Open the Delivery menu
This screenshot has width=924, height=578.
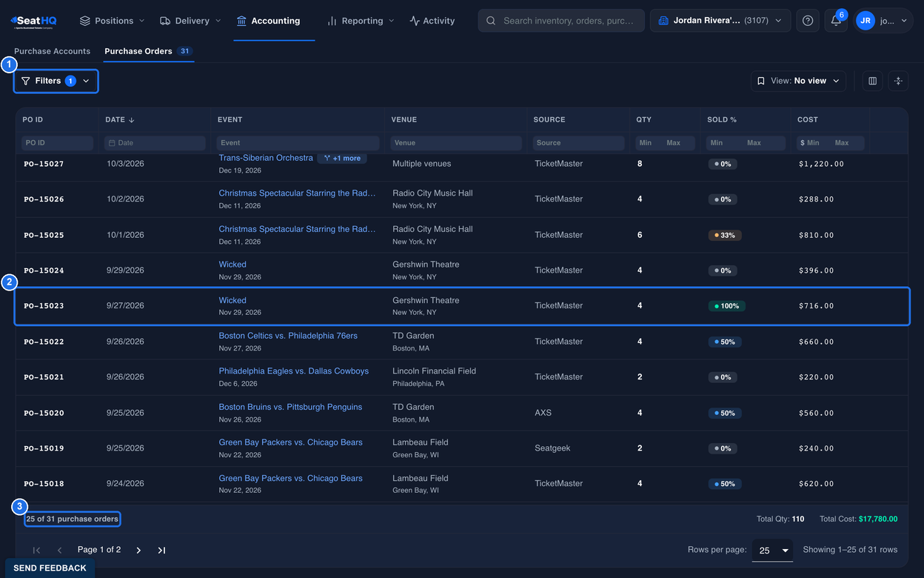tap(190, 21)
